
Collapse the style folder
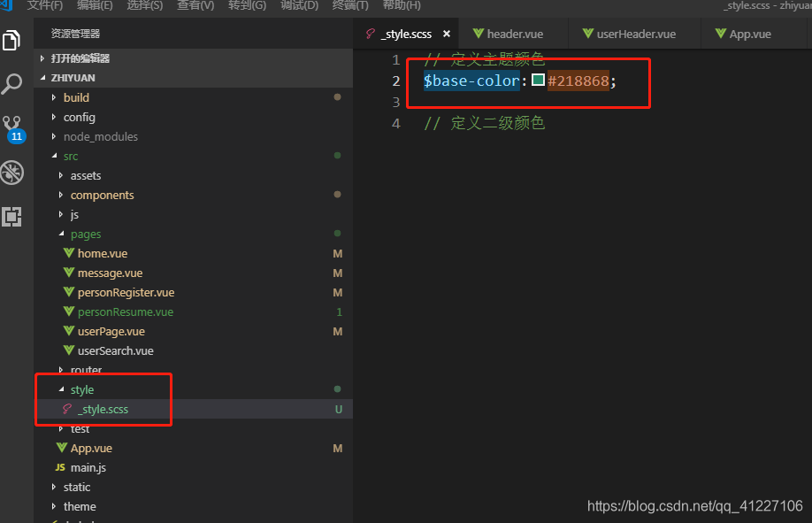pyautogui.click(x=61, y=389)
